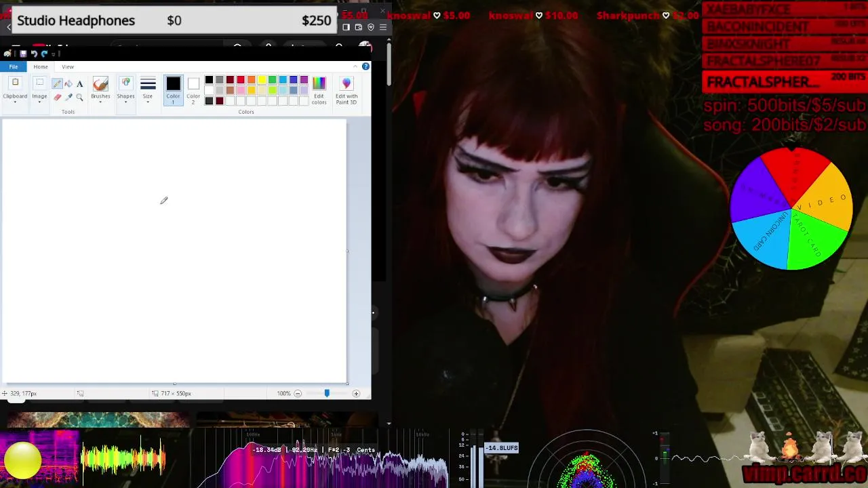Pick the purple color swatch
The height and width of the screenshot is (488, 868).
[304, 79]
